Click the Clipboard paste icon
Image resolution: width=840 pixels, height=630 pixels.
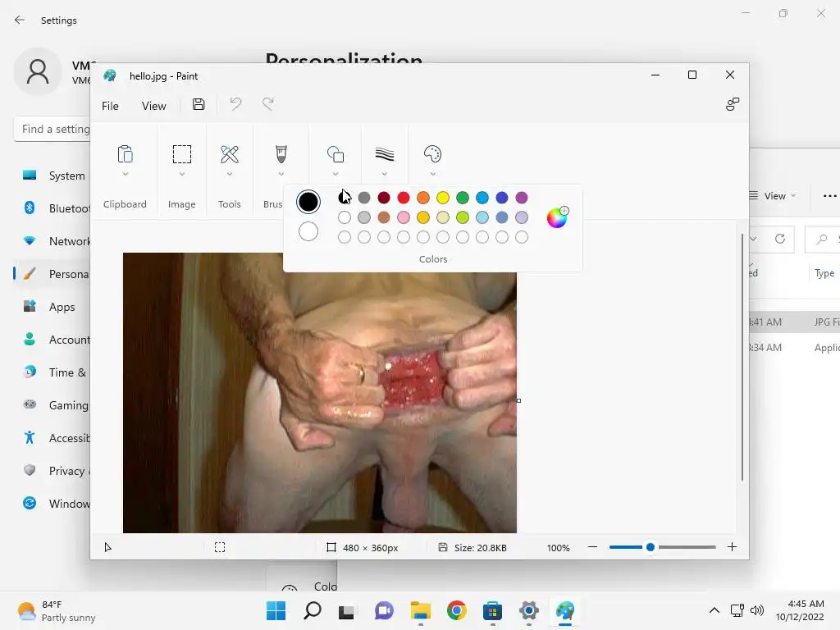[x=125, y=154]
